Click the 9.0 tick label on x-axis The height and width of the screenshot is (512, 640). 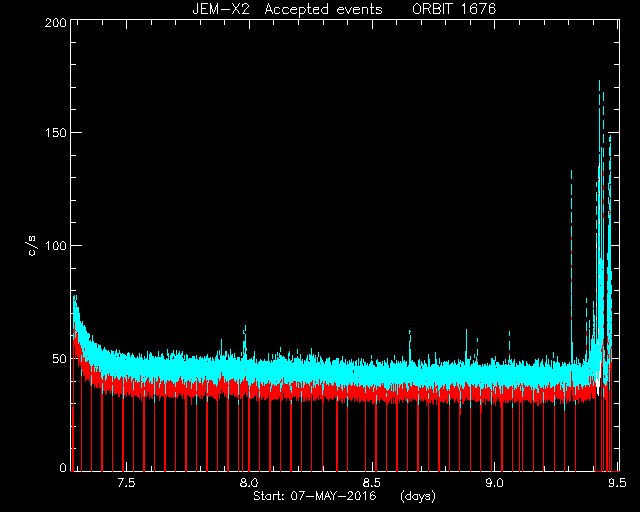pyautogui.click(x=494, y=483)
